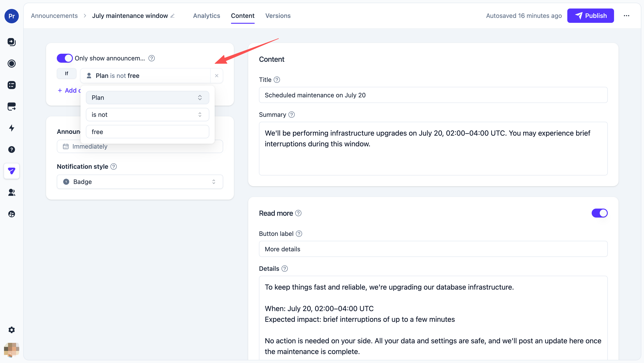
Task: Open the Plan attribute dropdown
Action: click(x=148, y=98)
